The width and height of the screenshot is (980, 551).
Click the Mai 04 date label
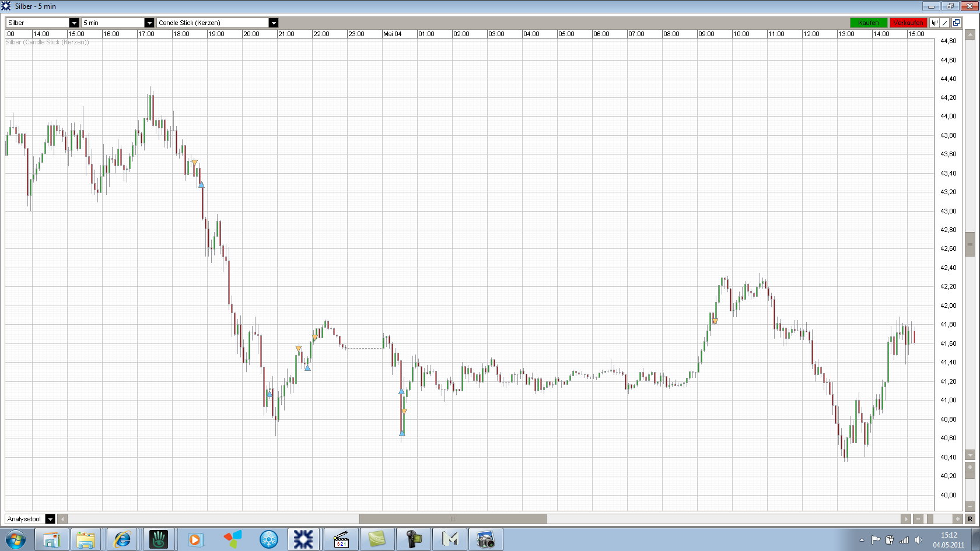tap(393, 34)
